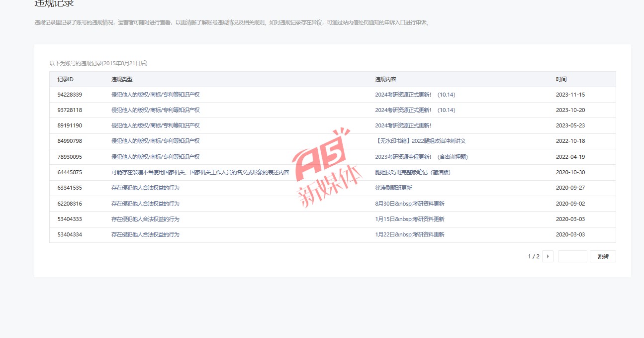The height and width of the screenshot is (338, 644).
Task: Click the 违规类型 column header
Action: (122, 79)
